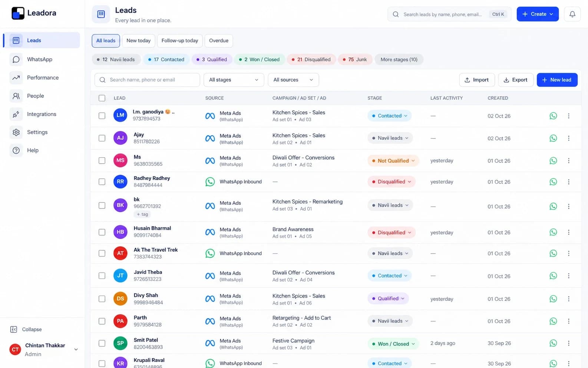Open WhatsApp chat for l.m. ganodiya row
This screenshot has width=588, height=368.
[553, 116]
